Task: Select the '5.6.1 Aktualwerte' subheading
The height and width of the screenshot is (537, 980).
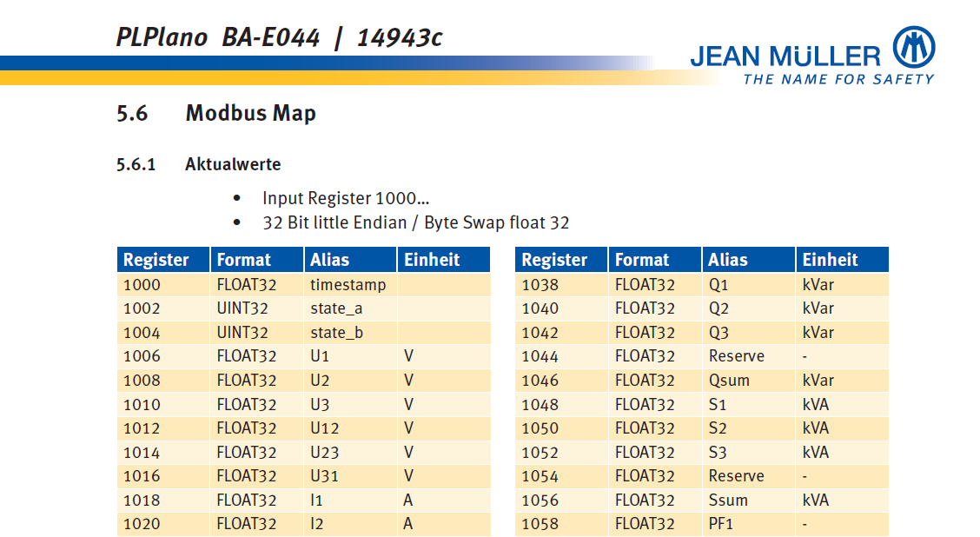Action: pyautogui.click(x=199, y=163)
